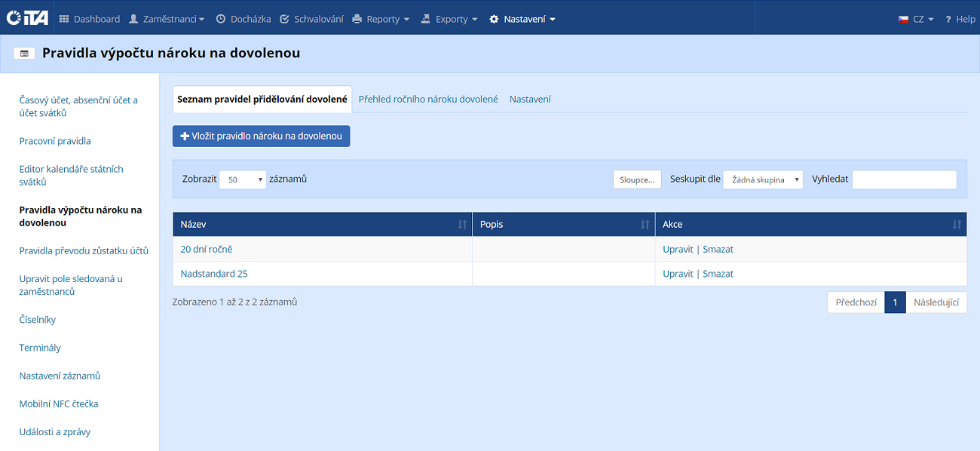980x451 pixels.
Task: Click the page title card icon
Action: coord(24,54)
